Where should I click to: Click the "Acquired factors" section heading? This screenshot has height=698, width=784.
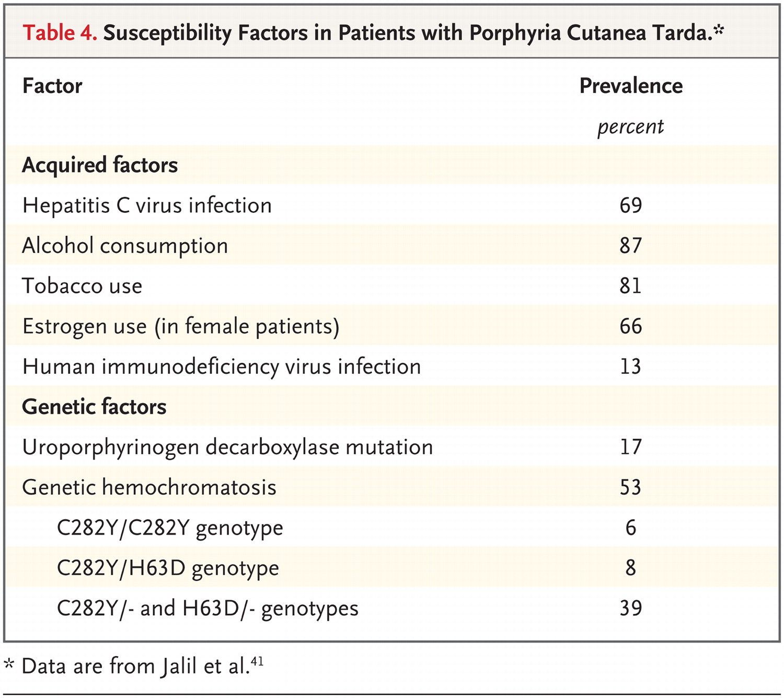point(100,165)
